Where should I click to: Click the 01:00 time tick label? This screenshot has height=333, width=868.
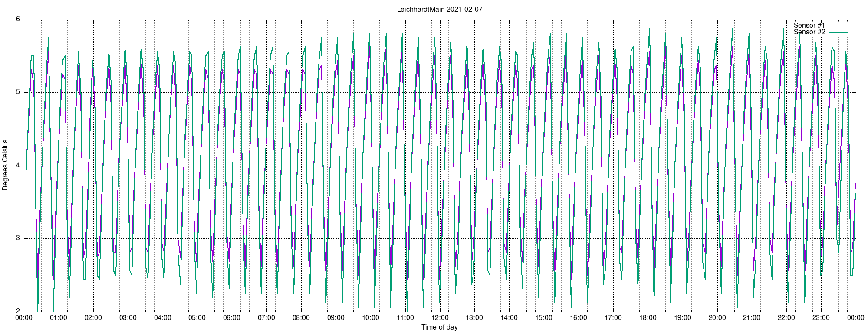pos(59,318)
